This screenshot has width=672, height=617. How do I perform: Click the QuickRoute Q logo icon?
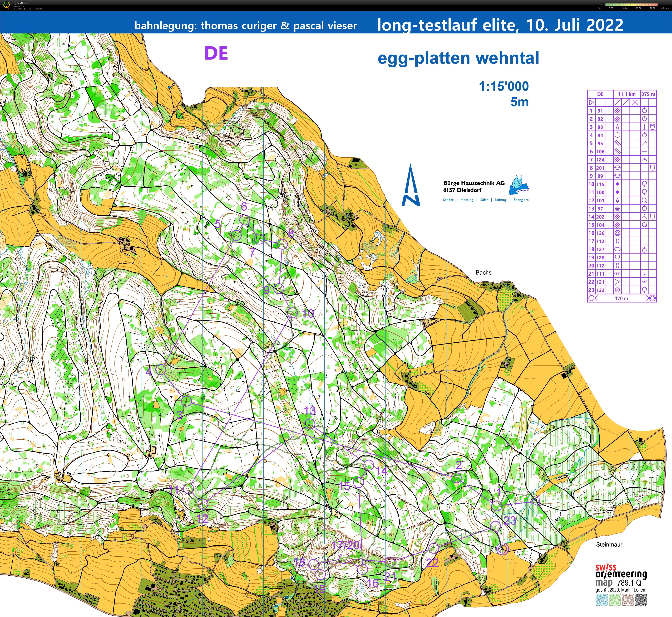[6, 5]
